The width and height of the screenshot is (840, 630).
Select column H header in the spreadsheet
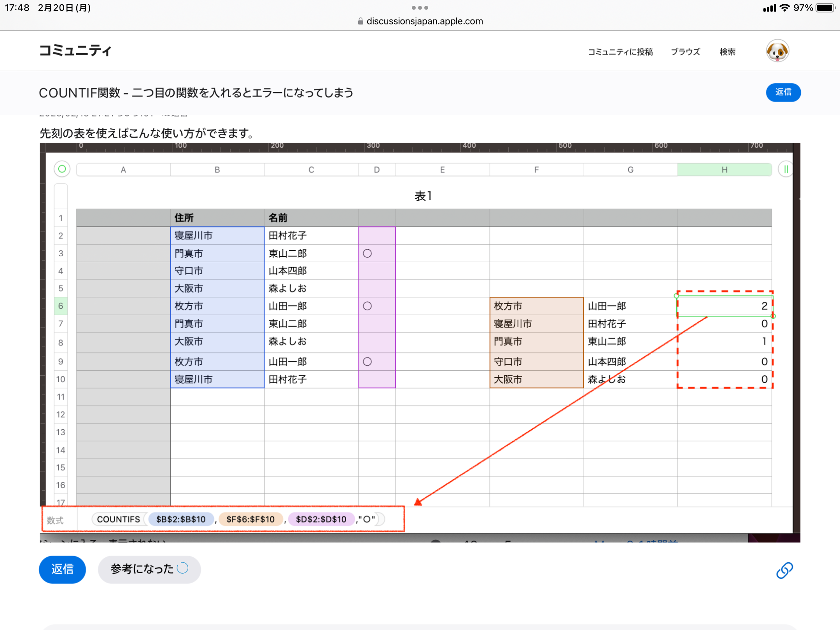click(x=724, y=170)
